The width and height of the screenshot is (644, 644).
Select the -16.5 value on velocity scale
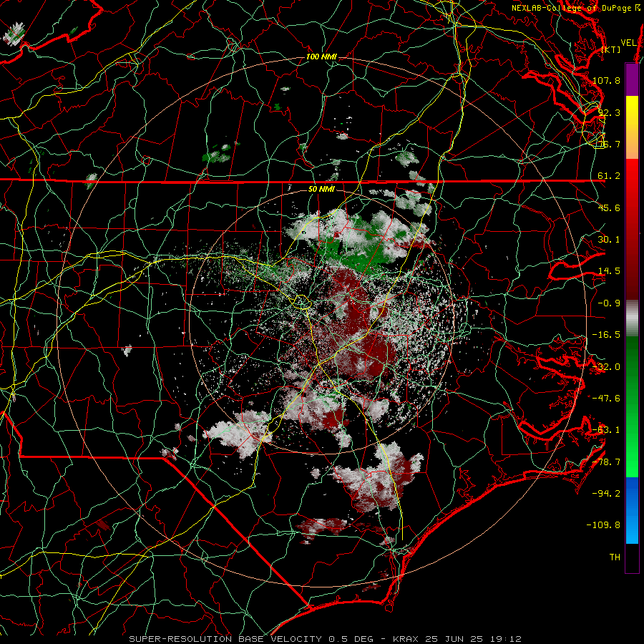click(606, 335)
